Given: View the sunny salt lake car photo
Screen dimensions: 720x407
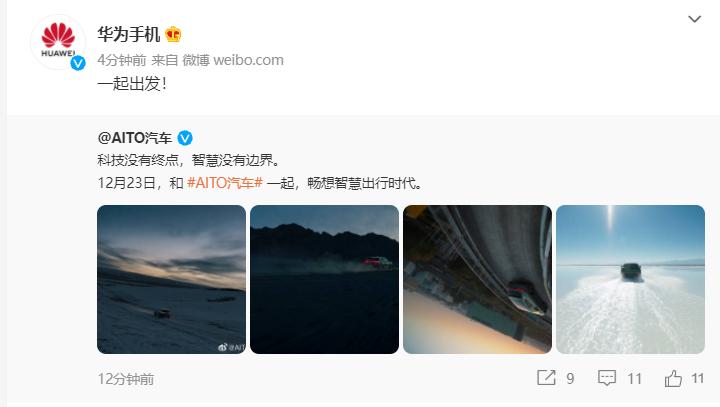Looking at the screenshot, I should pos(630,279).
